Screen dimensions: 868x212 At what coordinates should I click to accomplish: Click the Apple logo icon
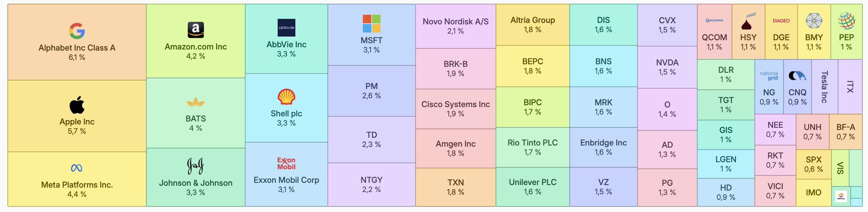coord(77,105)
